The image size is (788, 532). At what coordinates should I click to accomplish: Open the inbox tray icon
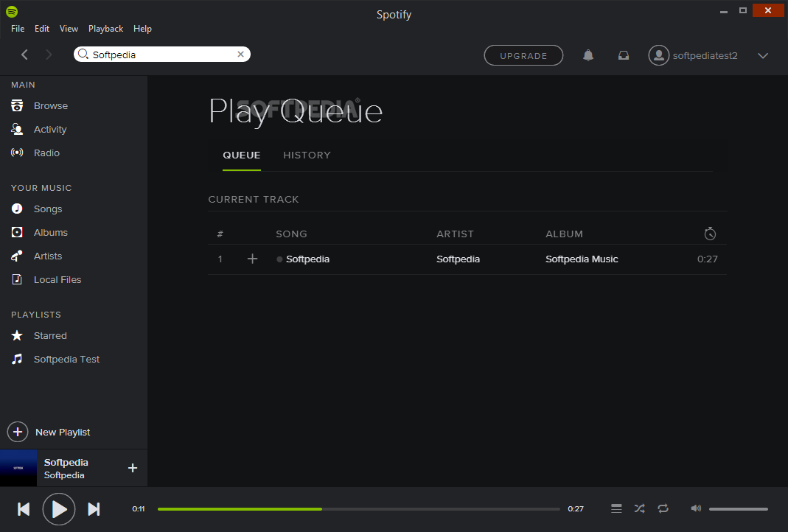coord(623,55)
